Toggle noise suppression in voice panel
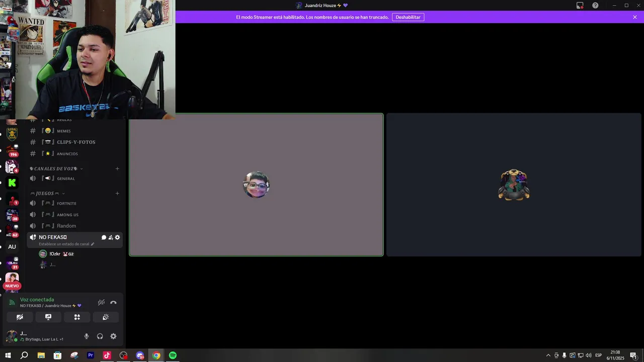 coord(101,303)
